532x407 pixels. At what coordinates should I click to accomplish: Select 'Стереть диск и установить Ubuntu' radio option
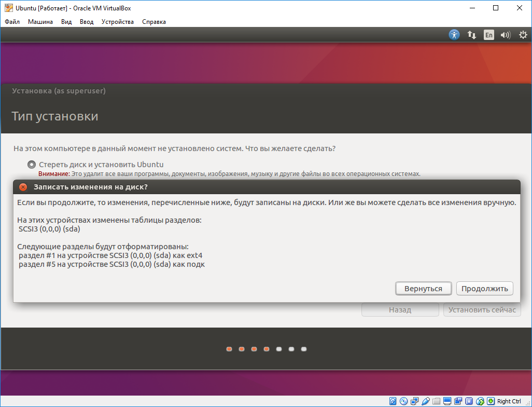tap(31, 165)
